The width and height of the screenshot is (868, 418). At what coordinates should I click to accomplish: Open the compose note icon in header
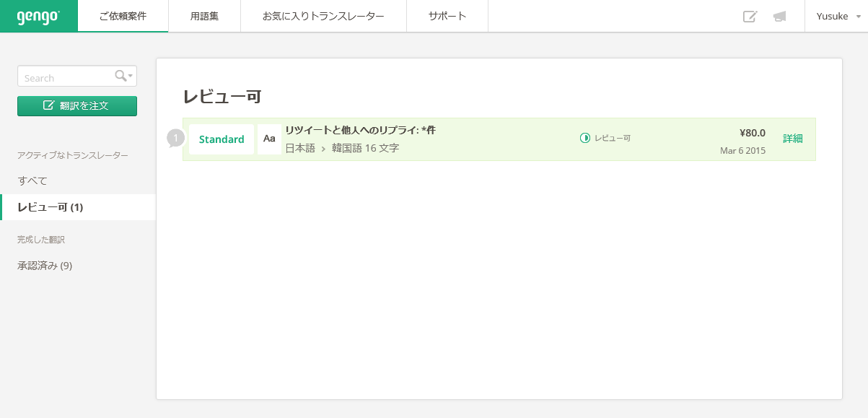[x=750, y=17]
